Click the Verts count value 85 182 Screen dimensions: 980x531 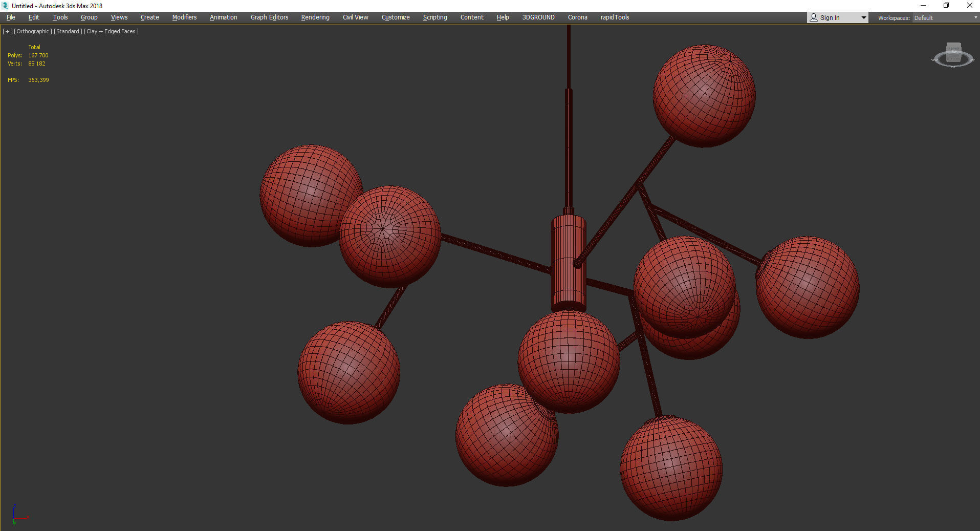click(x=37, y=63)
